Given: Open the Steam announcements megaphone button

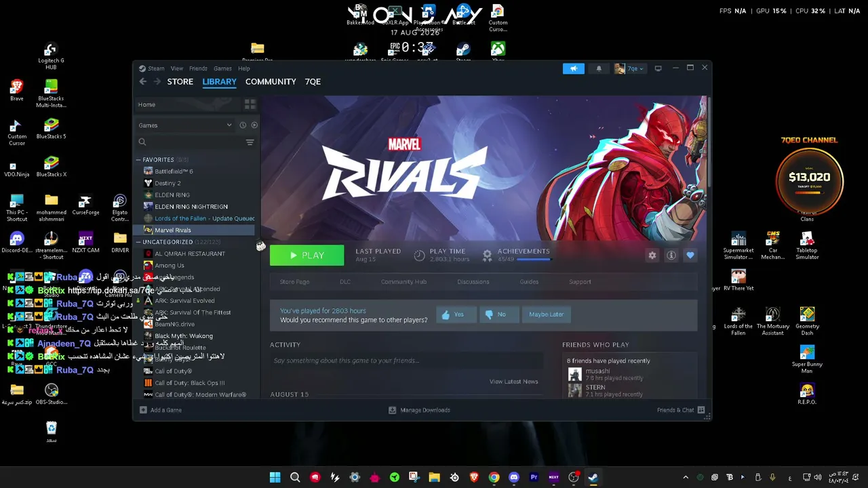Looking at the screenshot, I should click(x=573, y=68).
